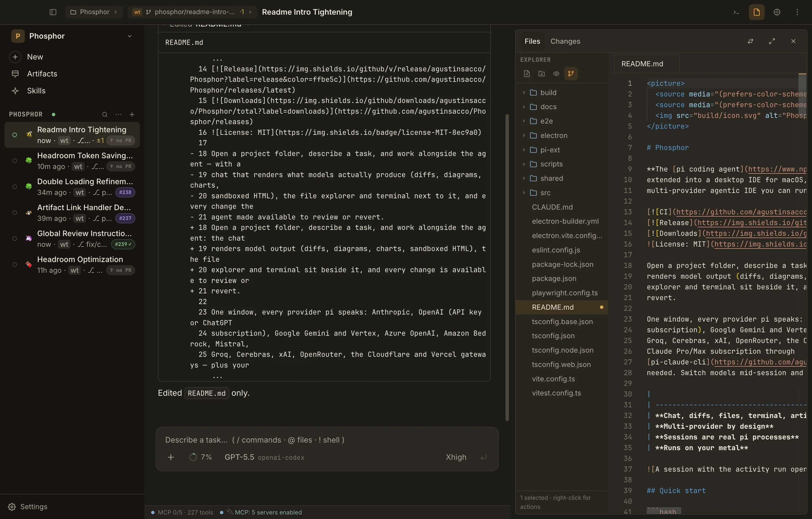Open CLAUDE.md in the explorer
This screenshot has width=812, height=519.
coord(561,207)
